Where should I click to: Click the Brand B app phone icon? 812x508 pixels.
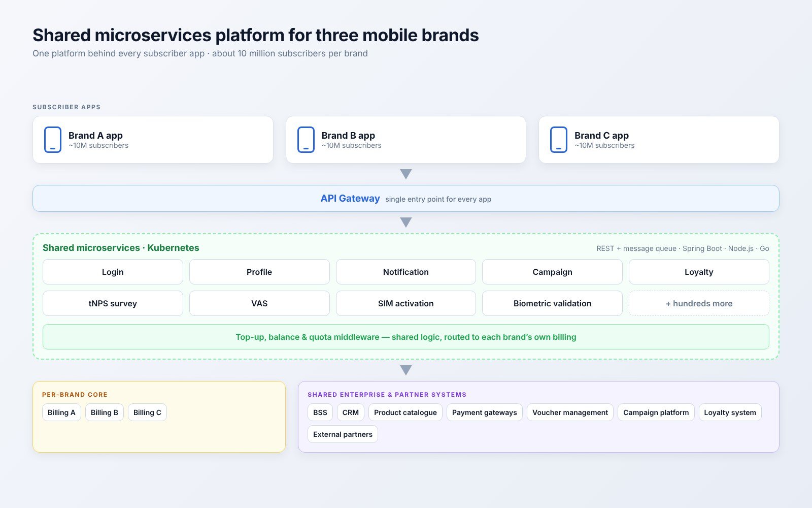click(306, 140)
